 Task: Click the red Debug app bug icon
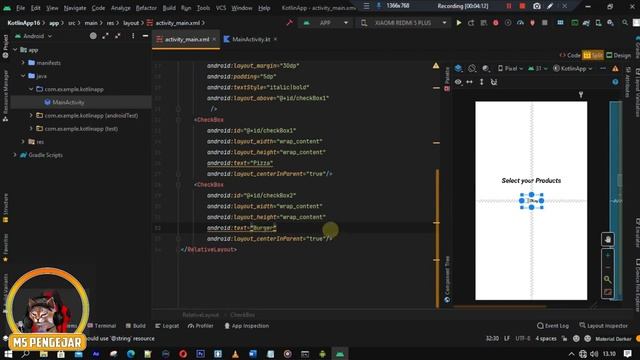[496, 23]
